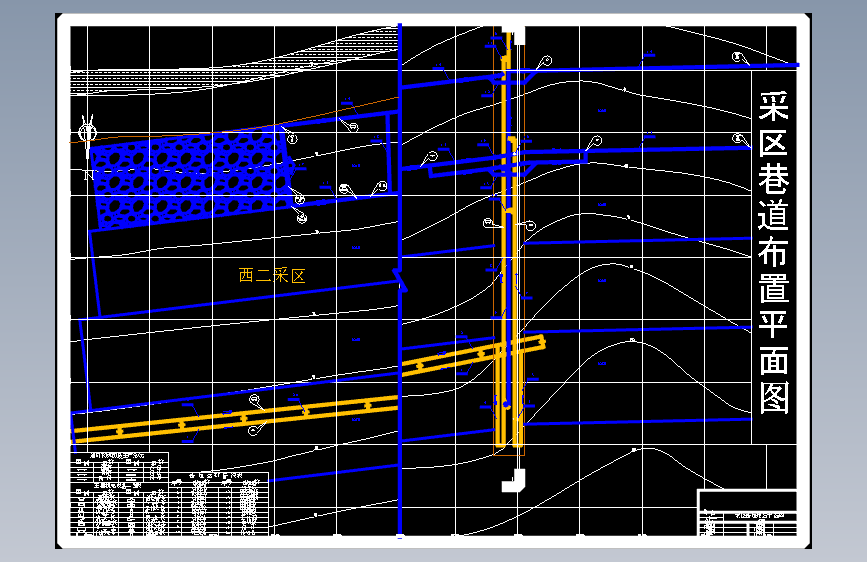Viewport: 867px width, 562px height.
Task: Select the white shaft symbol at drawing bottom
Action: [514, 481]
